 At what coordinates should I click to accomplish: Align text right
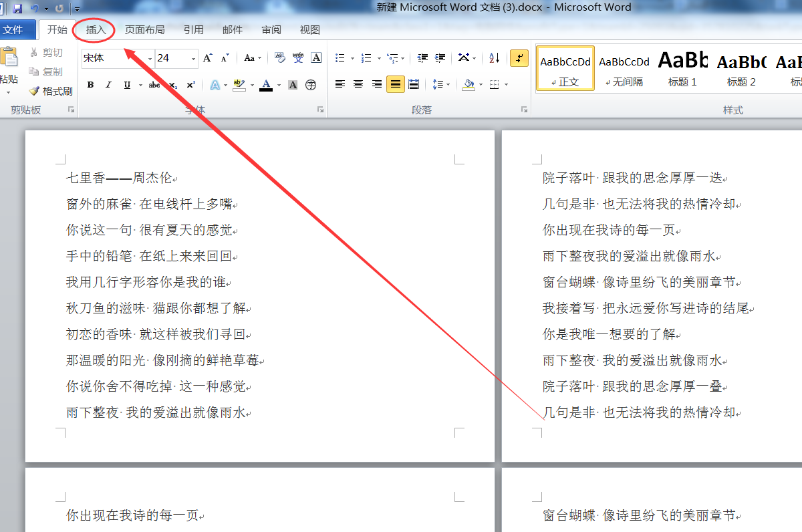point(377,84)
